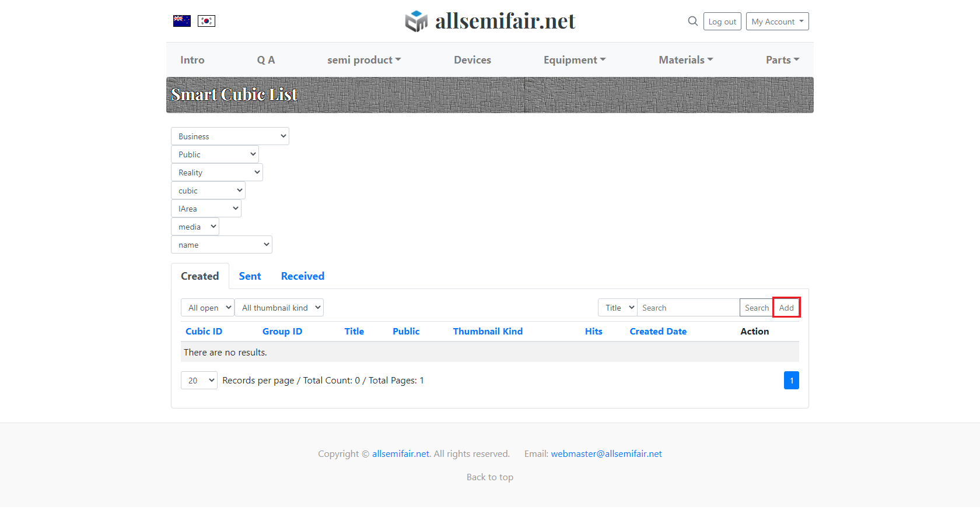This screenshot has width=980, height=528.
Task: Open the Public filter dropdown
Action: [x=215, y=154]
